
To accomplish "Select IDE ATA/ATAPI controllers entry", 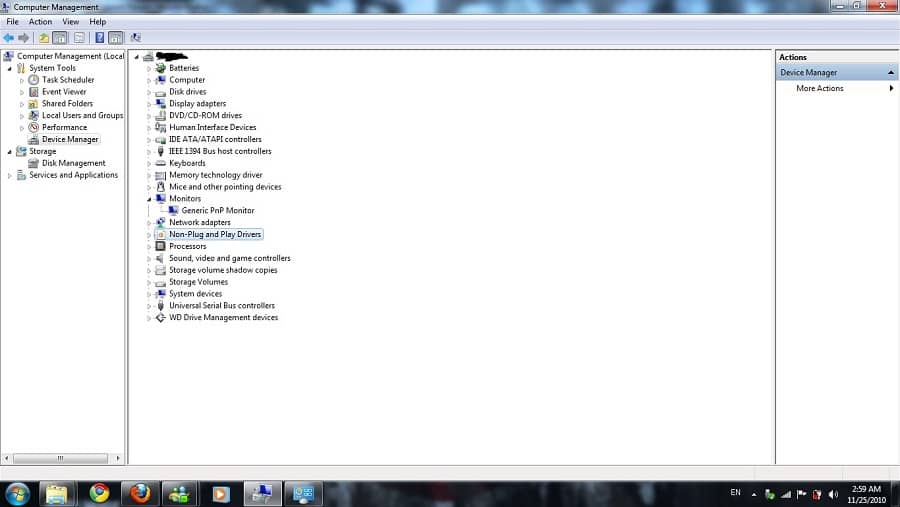I will 215,140.
